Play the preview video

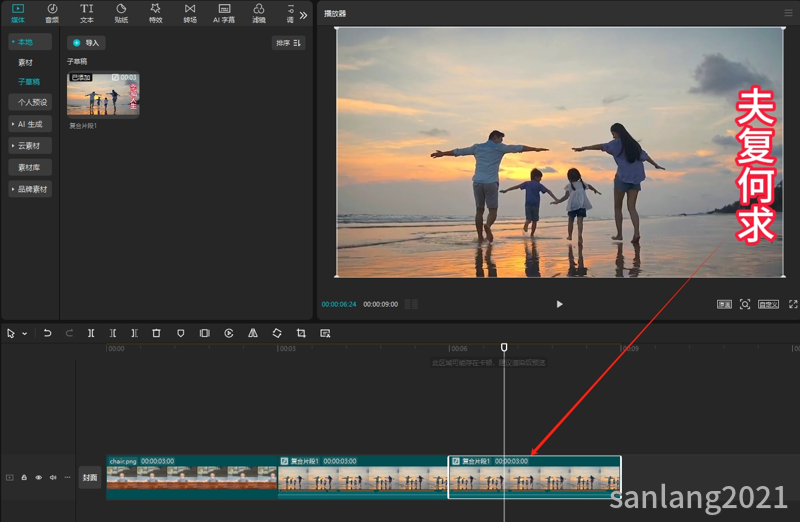pyautogui.click(x=559, y=304)
